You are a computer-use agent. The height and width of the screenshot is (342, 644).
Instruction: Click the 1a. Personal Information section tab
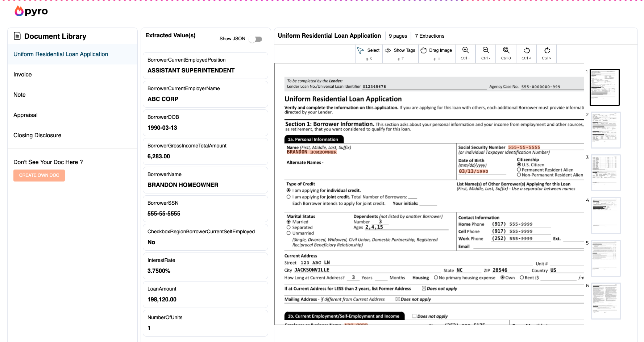coord(314,139)
